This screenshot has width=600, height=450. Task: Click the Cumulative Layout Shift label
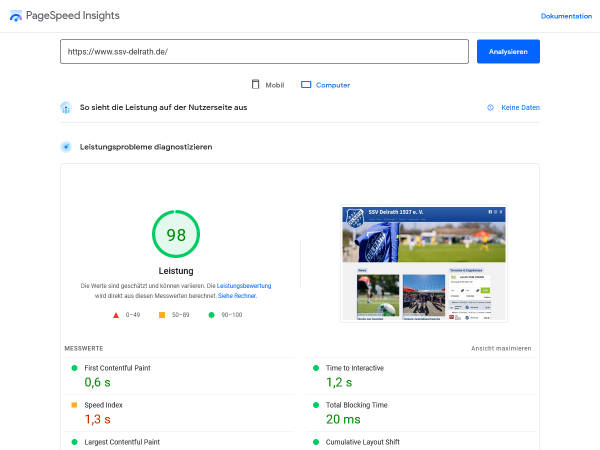point(362,442)
